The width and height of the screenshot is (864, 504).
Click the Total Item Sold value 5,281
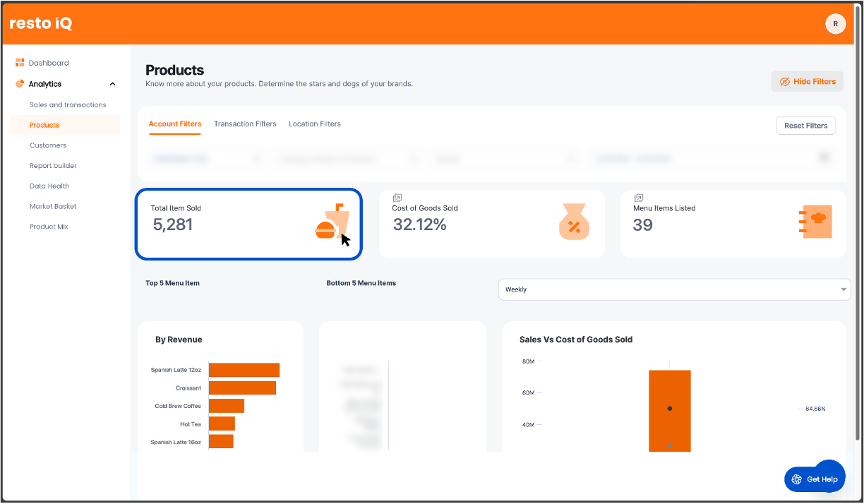tap(173, 225)
